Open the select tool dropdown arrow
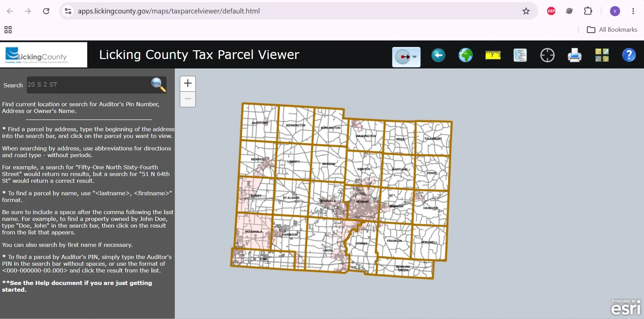The image size is (644, 319). (415, 57)
